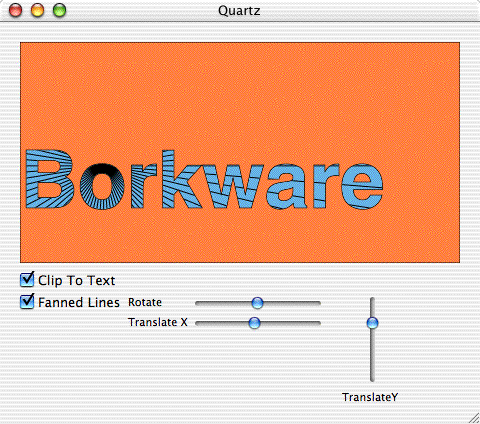Uncheck the Clip To Text checkbox
480x424 pixels.
pyautogui.click(x=27, y=280)
